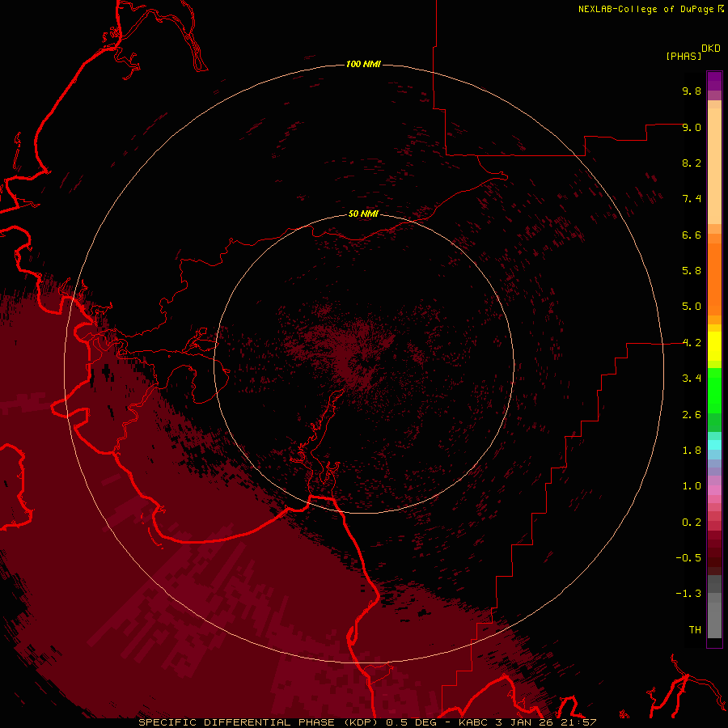Click the purple top segment of color bar
This screenshot has height=728, width=728.
714,81
